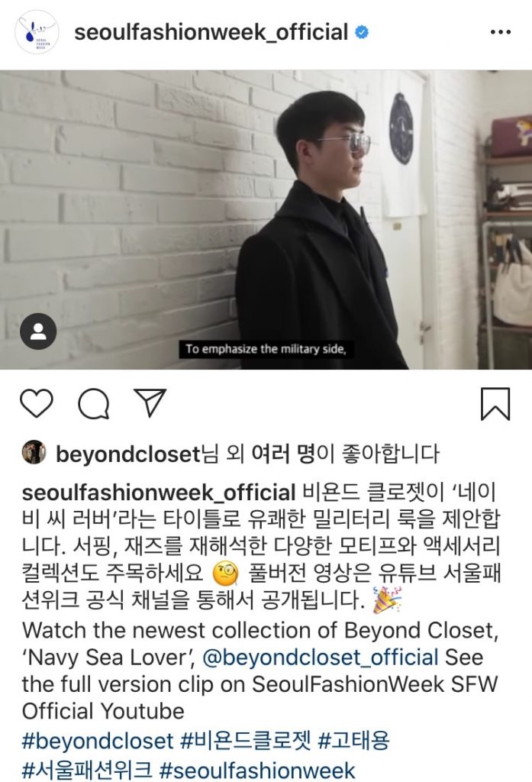Open seoulfashionweek_official name in caption
Image resolution: width=532 pixels, height=782 pixels.
pyautogui.click(x=159, y=493)
